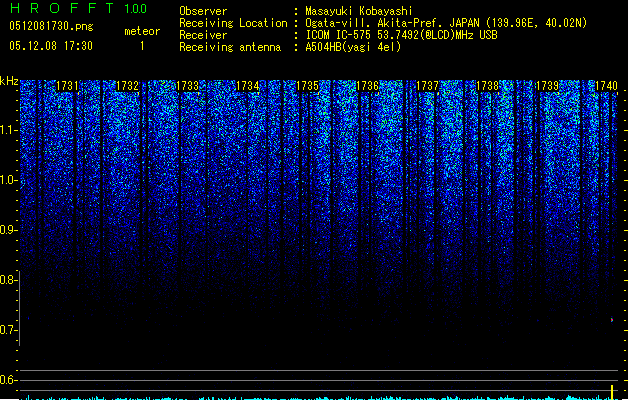Click the 1733 time marker
The height and width of the screenshot is (400, 629).
tap(187, 86)
